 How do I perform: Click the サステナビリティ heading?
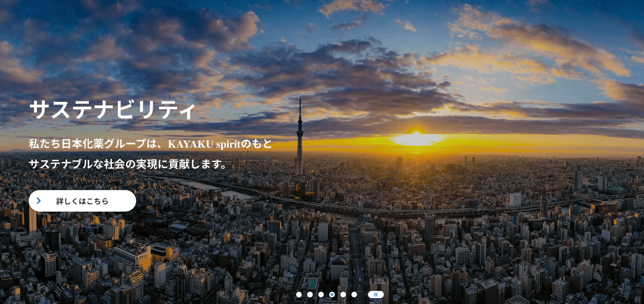coord(113,109)
